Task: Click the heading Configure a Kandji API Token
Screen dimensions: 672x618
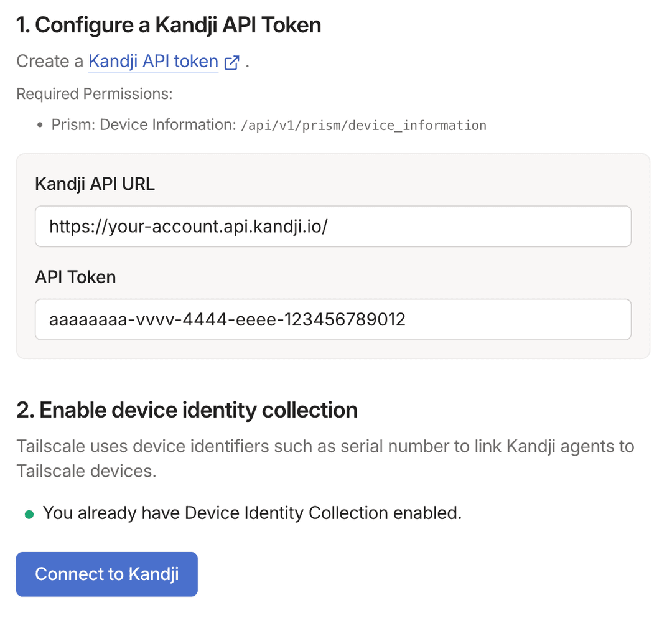Action: tap(168, 25)
